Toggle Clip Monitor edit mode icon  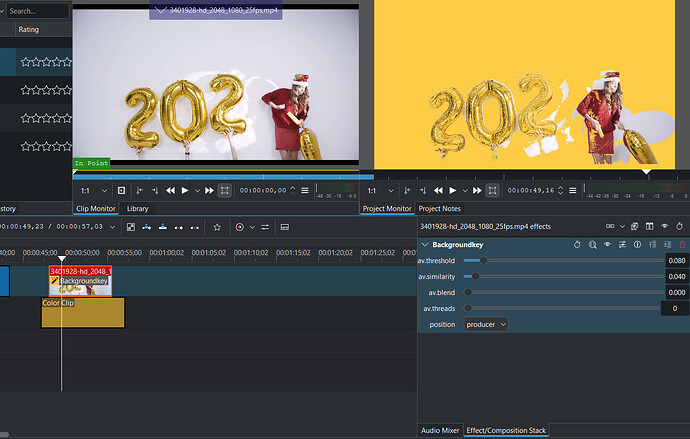[x=225, y=190]
